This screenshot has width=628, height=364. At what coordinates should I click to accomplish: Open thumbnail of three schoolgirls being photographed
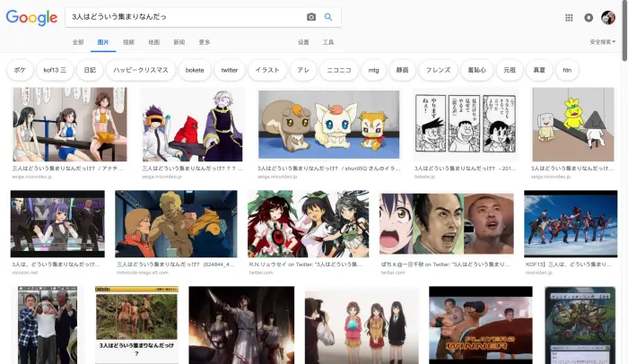click(x=362, y=327)
